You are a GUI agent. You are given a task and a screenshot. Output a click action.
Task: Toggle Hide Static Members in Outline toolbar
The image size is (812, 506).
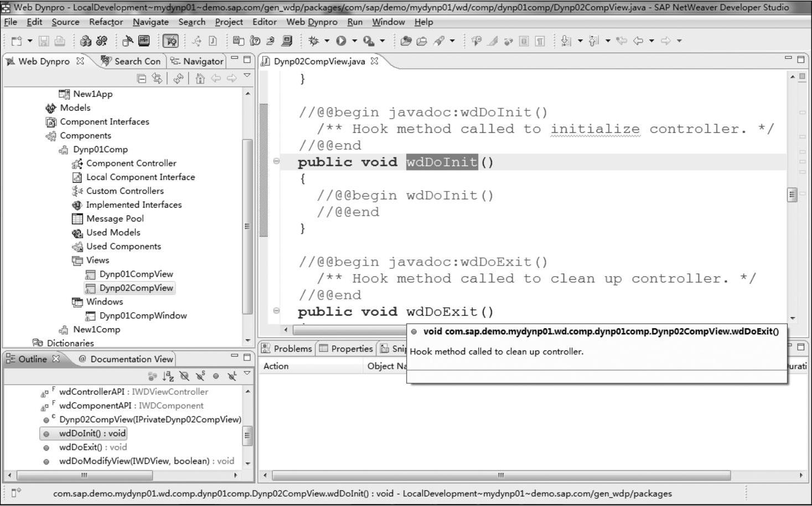[x=200, y=376]
